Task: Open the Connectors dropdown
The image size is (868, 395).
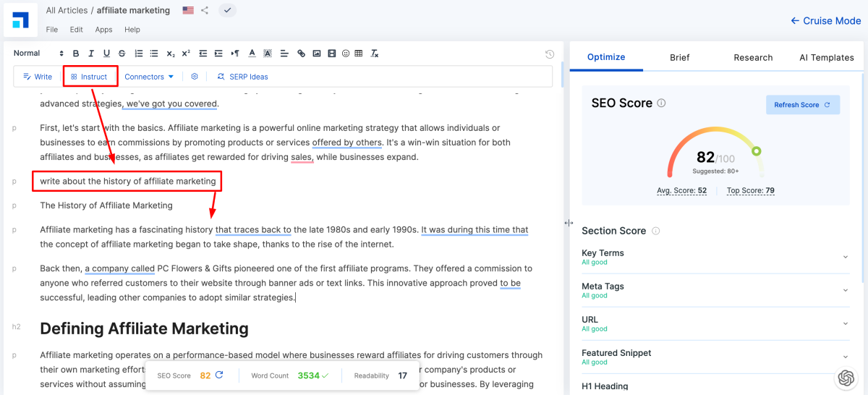Action: (149, 77)
